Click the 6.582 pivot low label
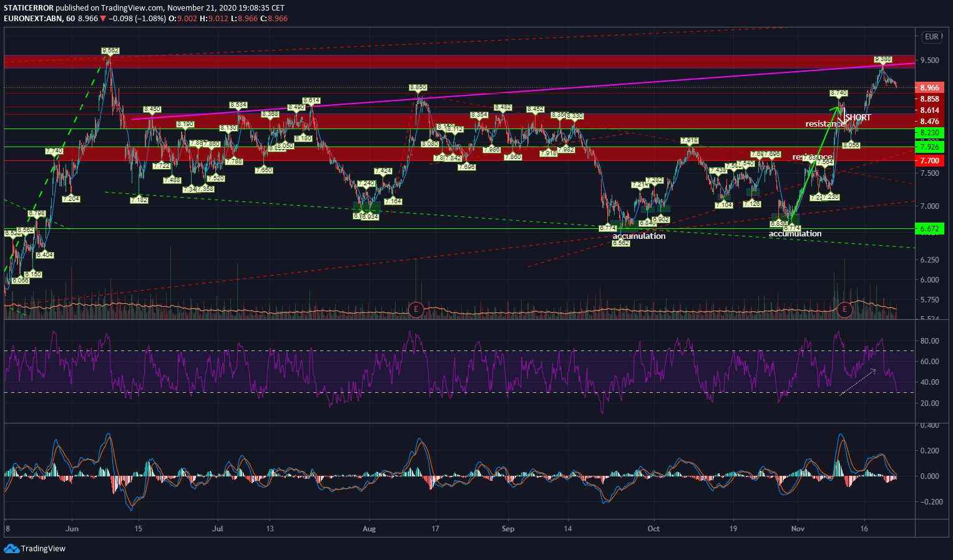The width and height of the screenshot is (953, 560). click(x=621, y=243)
